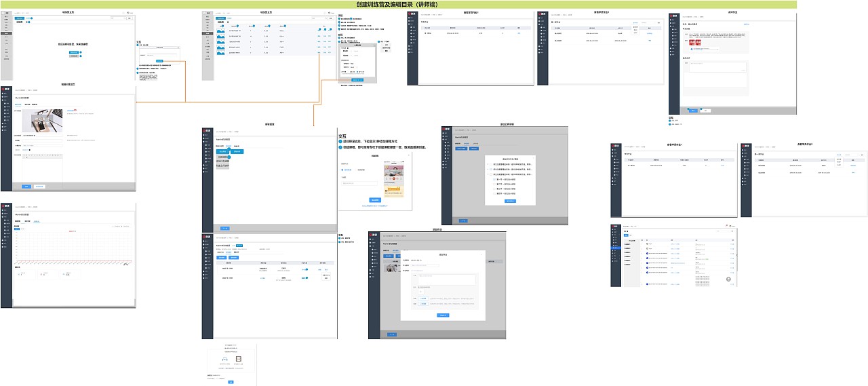Click the search field on the empty 训练营主页 mockup

pyautogui.click(x=118, y=18)
